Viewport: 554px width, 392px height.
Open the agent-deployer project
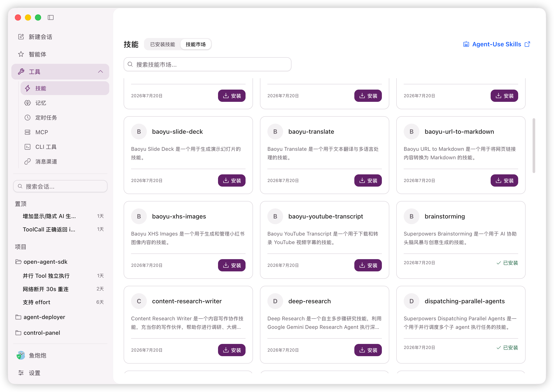click(x=60, y=317)
